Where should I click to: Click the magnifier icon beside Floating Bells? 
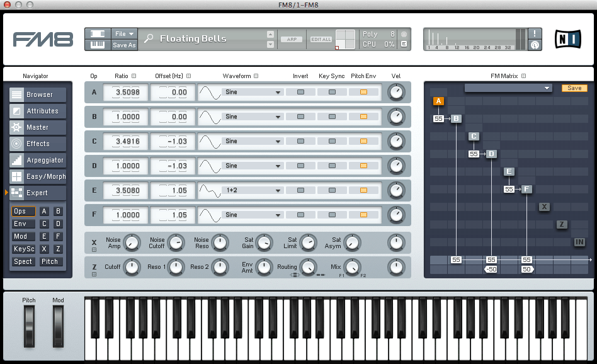(x=149, y=39)
